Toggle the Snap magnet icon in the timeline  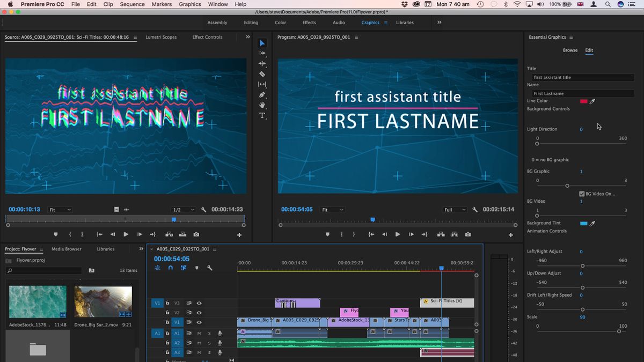pyautogui.click(x=171, y=268)
